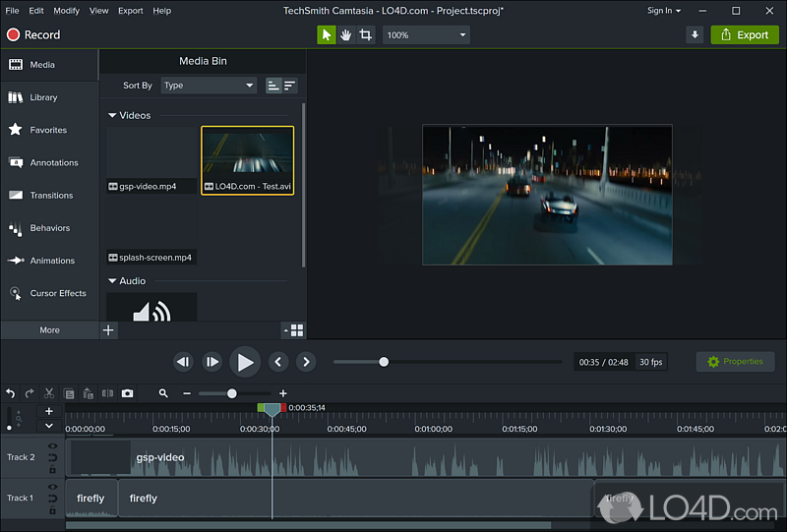This screenshot has width=787, height=532.
Task: Lock Track 1 using the padlock icon
Action: click(x=52, y=509)
